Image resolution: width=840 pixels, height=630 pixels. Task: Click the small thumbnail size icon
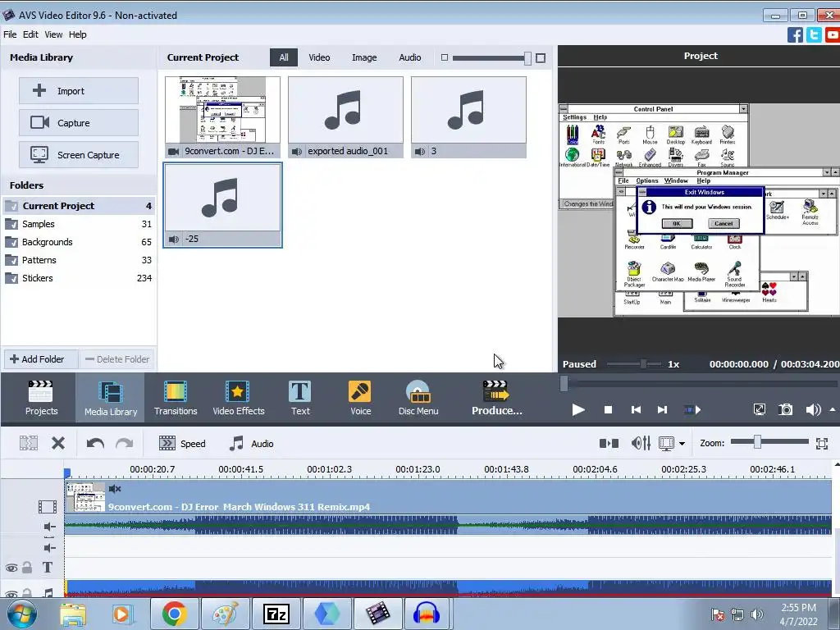pyautogui.click(x=444, y=57)
